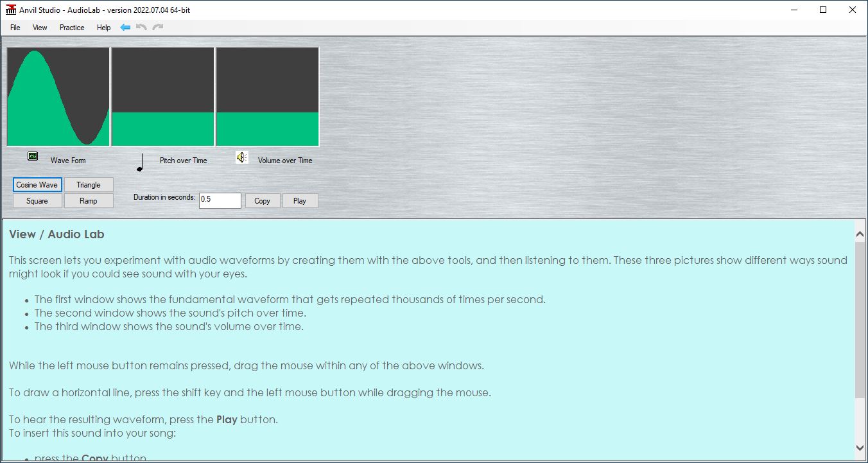Image resolution: width=868 pixels, height=463 pixels.
Task: Click the Wave Form monitor icon
Action: coord(33,156)
